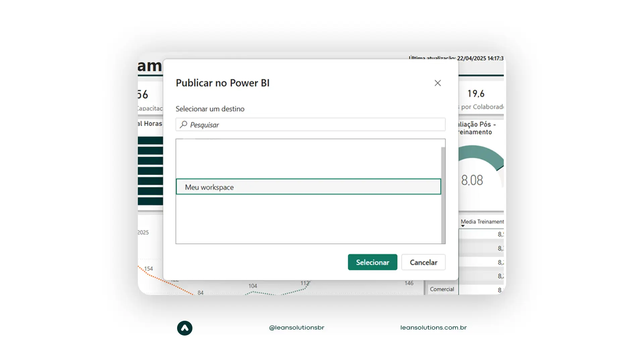Click the Lean Solutions logo icon
This screenshot has width=644, height=362.
pos(185,328)
